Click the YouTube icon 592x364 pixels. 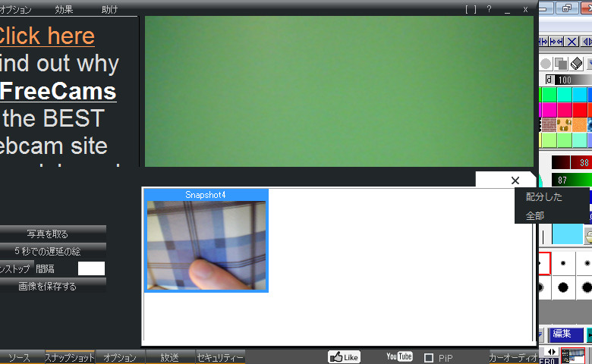(x=399, y=356)
